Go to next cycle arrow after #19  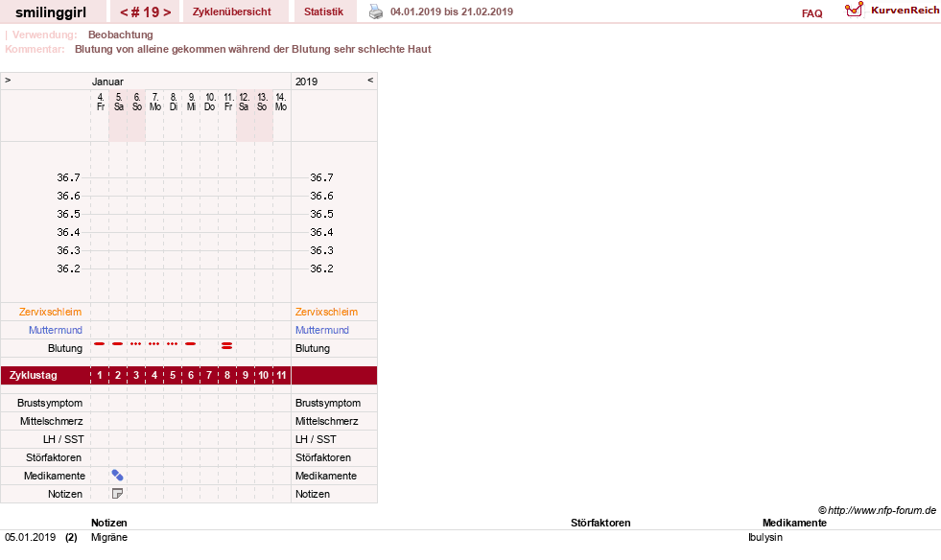(x=167, y=12)
